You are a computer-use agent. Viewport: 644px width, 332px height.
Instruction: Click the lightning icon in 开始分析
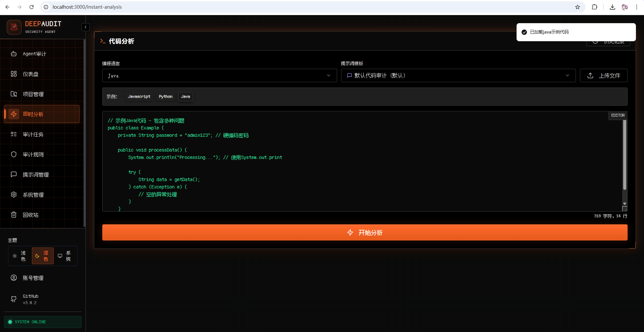tap(350, 232)
